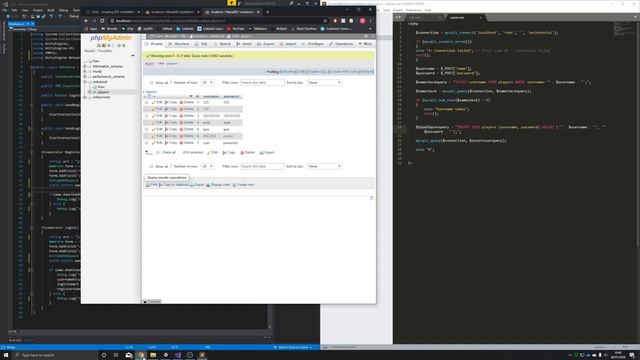The height and width of the screenshot is (360, 640).
Task: Expand the More tabs dropdown in phpMyAdmin
Action: point(366,44)
